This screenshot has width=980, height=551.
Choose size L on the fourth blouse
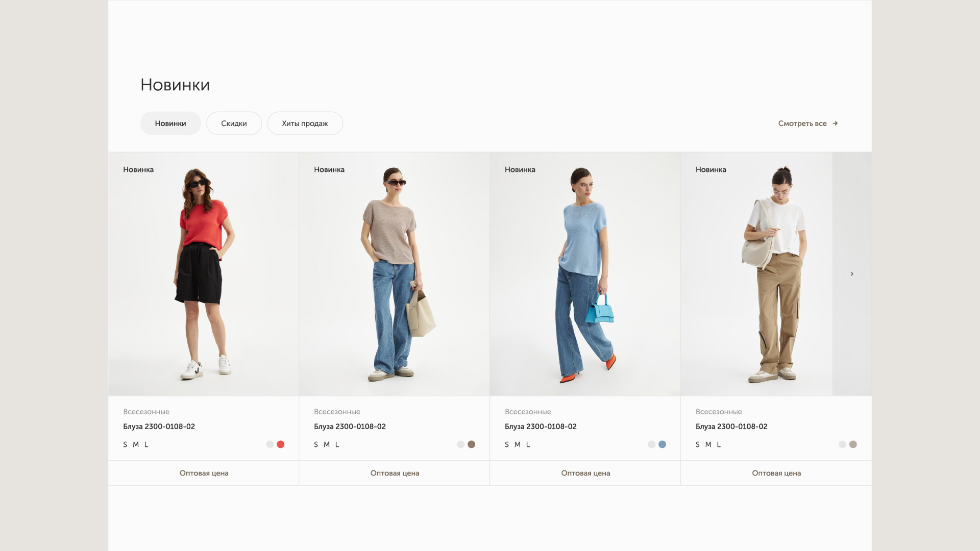[x=719, y=444]
